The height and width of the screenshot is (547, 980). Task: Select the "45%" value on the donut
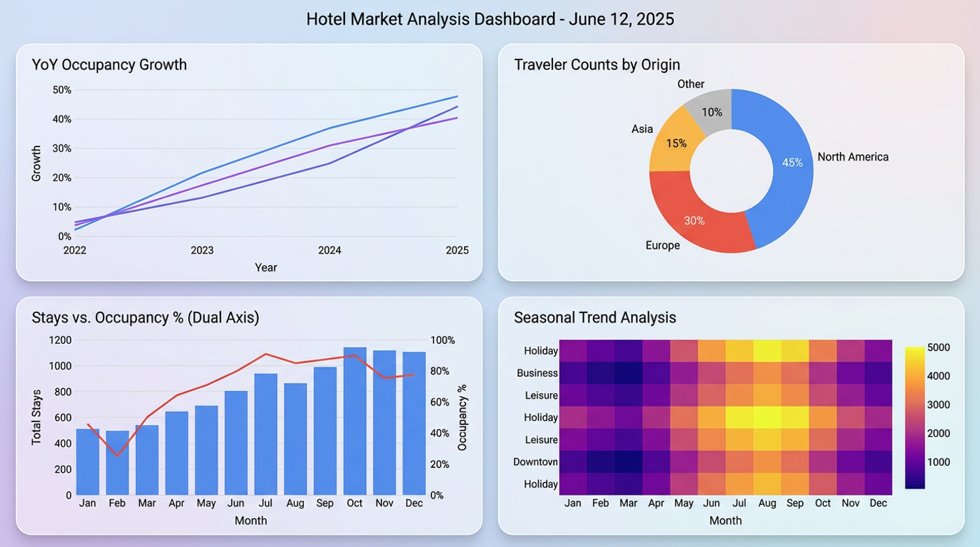(792, 162)
